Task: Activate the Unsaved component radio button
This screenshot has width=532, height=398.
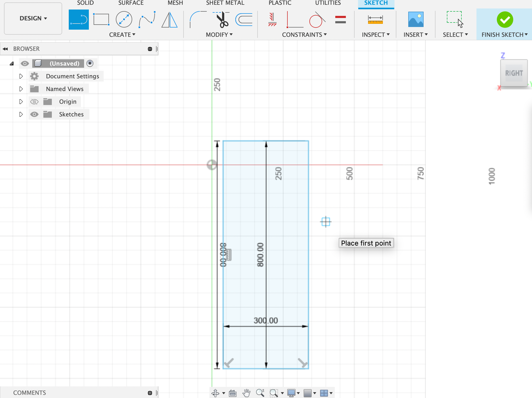Action: [x=90, y=63]
